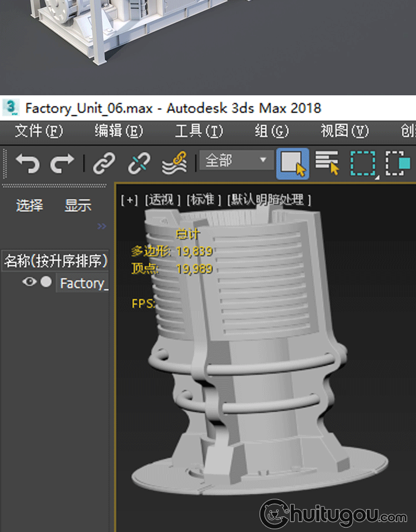
Task: Click the Undo arrow icon
Action: click(x=27, y=163)
